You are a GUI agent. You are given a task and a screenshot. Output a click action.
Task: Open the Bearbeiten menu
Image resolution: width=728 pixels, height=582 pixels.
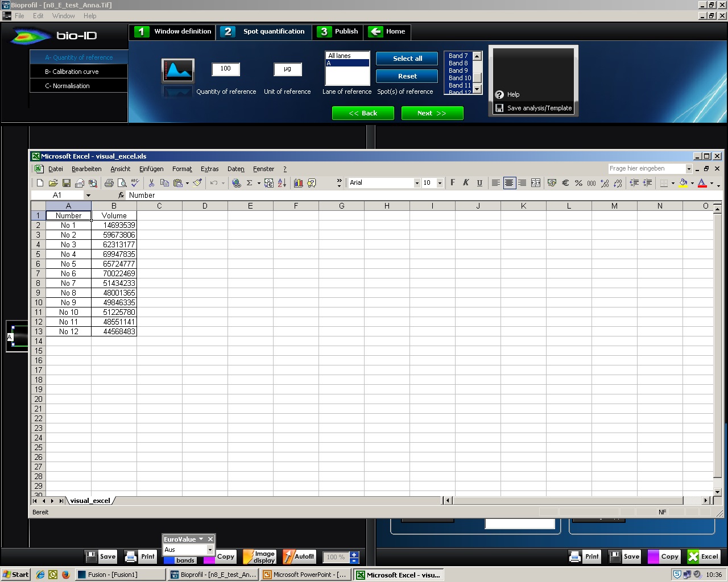pyautogui.click(x=86, y=169)
